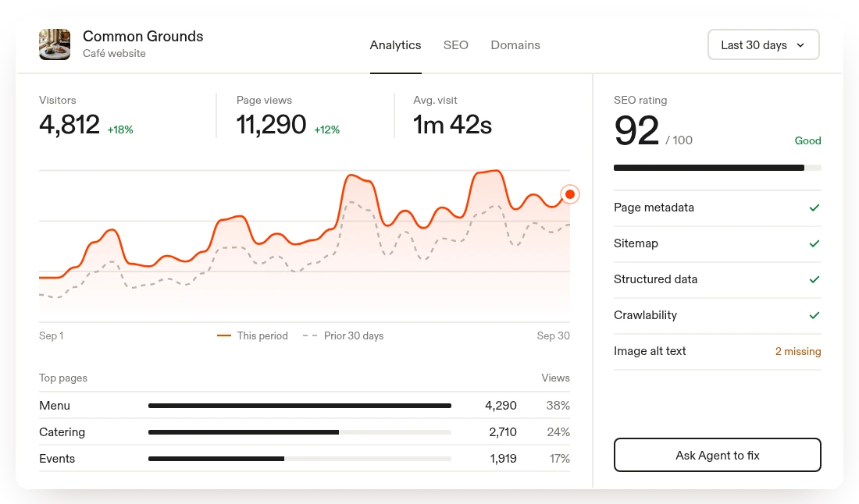Click the Views column header
The height and width of the screenshot is (504, 859).
[555, 378]
